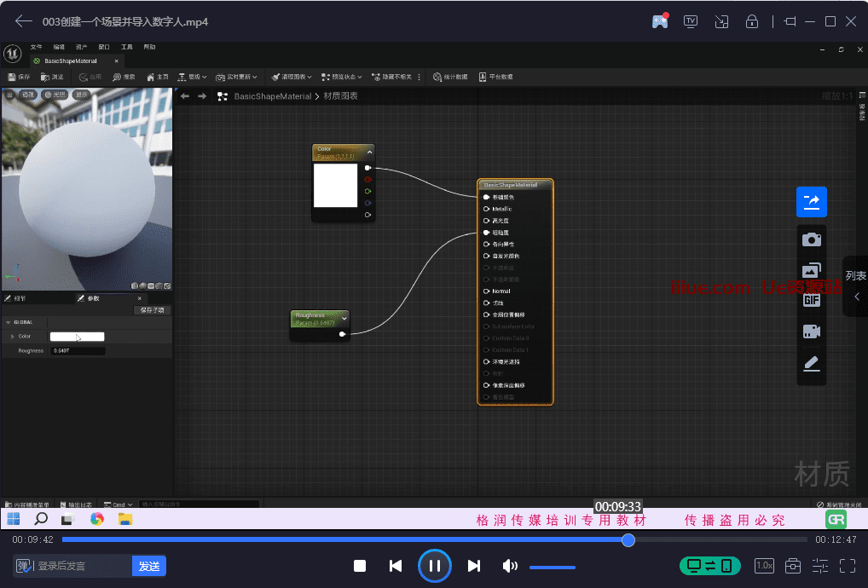This screenshot has height=588, width=868.
Task: Adjust the volume slider
Action: 552,567
